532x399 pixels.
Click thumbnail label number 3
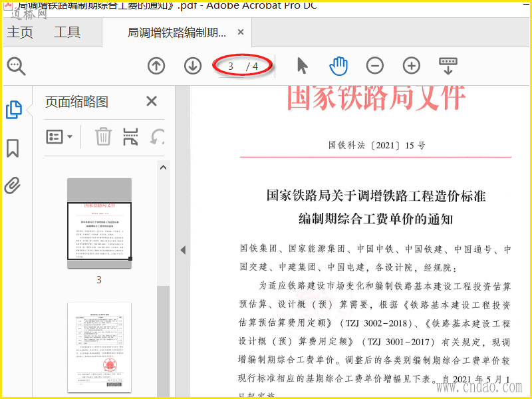pos(98,280)
